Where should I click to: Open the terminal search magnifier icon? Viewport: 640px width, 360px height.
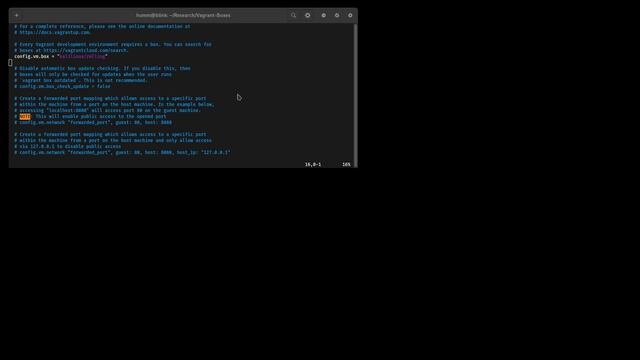coord(293,16)
